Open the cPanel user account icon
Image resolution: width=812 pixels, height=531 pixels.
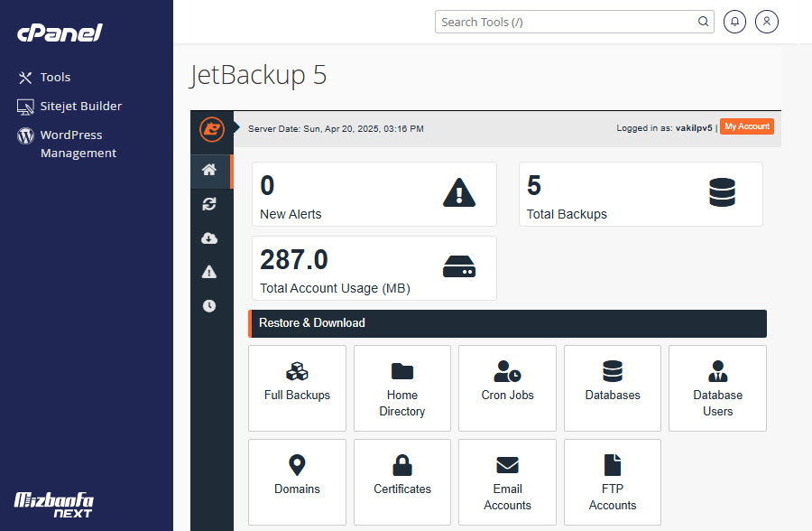tap(767, 22)
